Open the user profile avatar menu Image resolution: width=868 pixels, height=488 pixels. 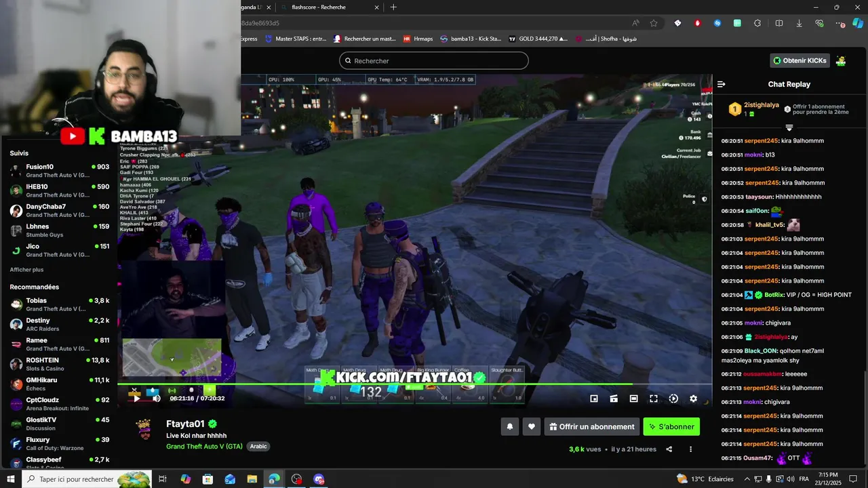click(x=841, y=60)
